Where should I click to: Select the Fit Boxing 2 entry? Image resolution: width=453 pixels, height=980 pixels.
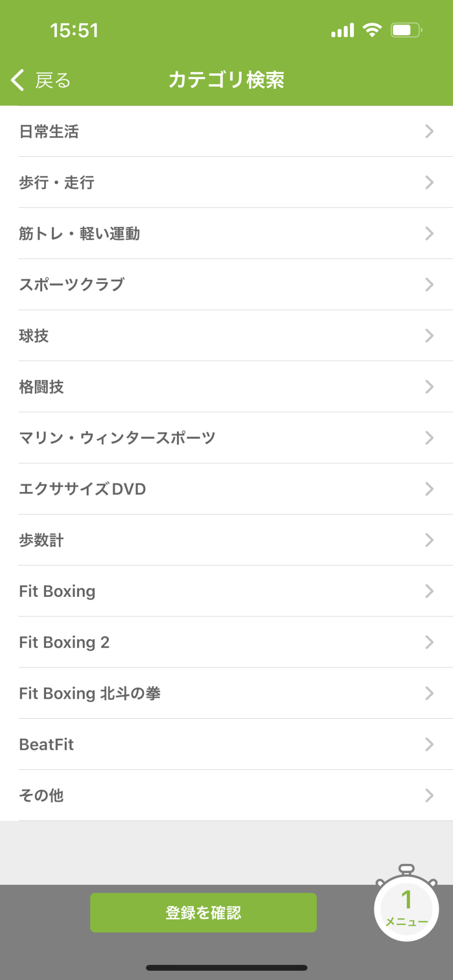coord(226,642)
